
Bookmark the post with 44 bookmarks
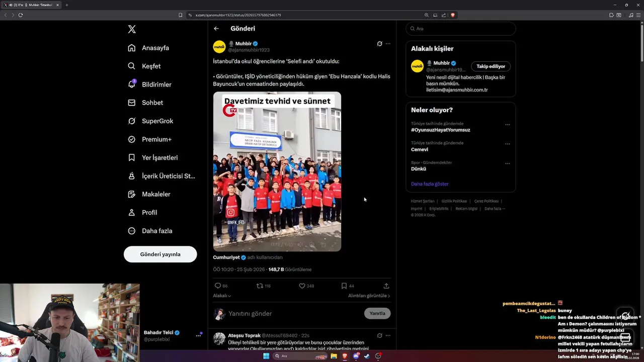[x=344, y=286]
